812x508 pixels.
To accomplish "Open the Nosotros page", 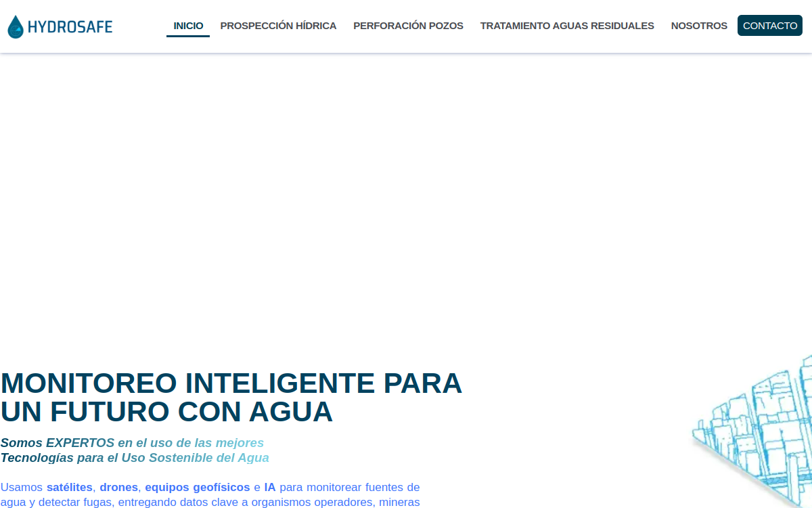I will click(x=699, y=26).
